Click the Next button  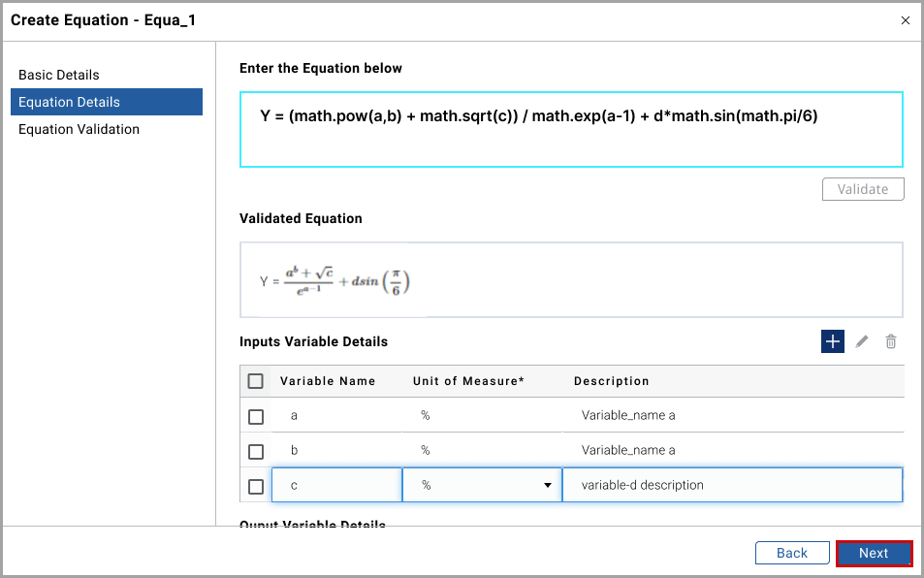(x=873, y=553)
